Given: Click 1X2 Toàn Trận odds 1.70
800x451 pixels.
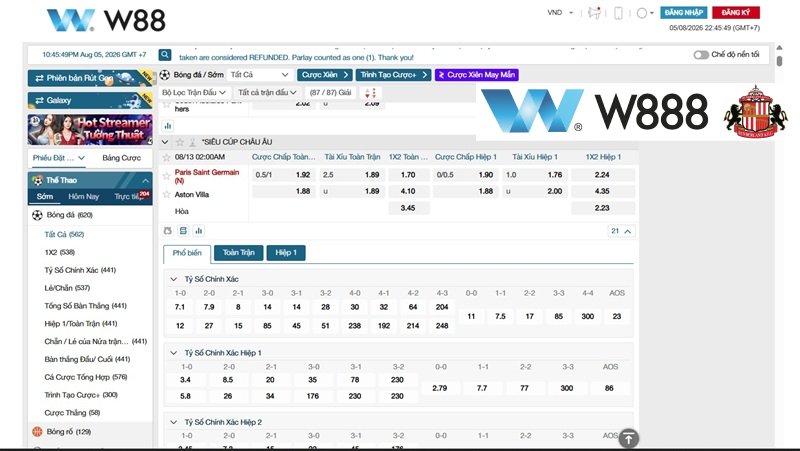Looking at the screenshot, I should pos(409,175).
